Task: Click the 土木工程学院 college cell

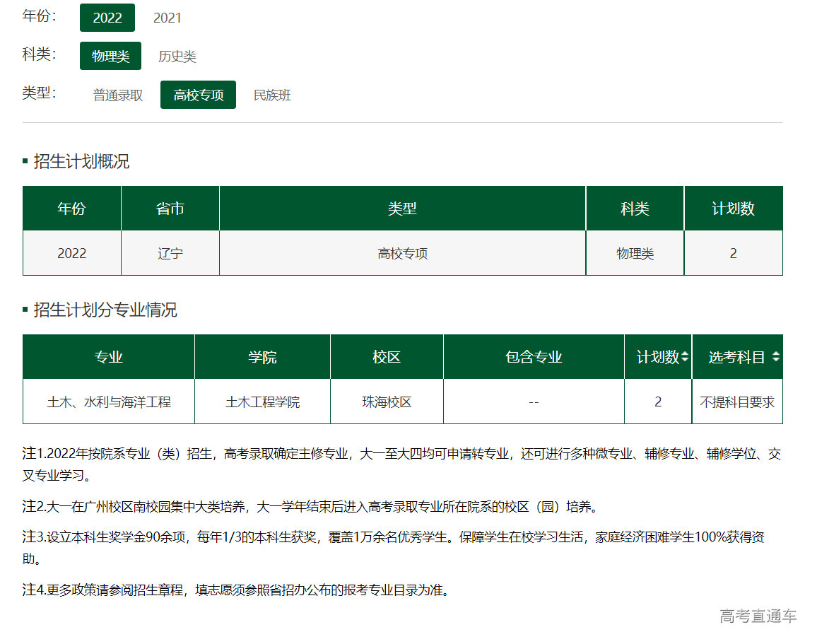Action: coord(262,402)
